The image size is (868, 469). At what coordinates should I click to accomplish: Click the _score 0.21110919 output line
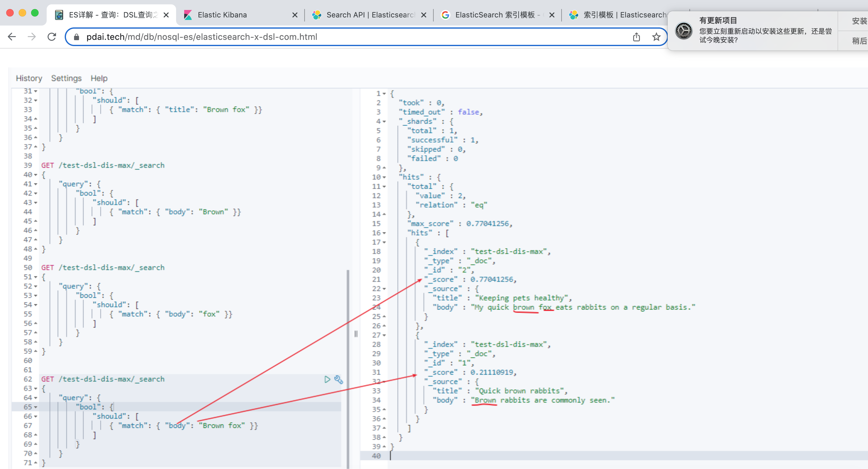(470, 372)
